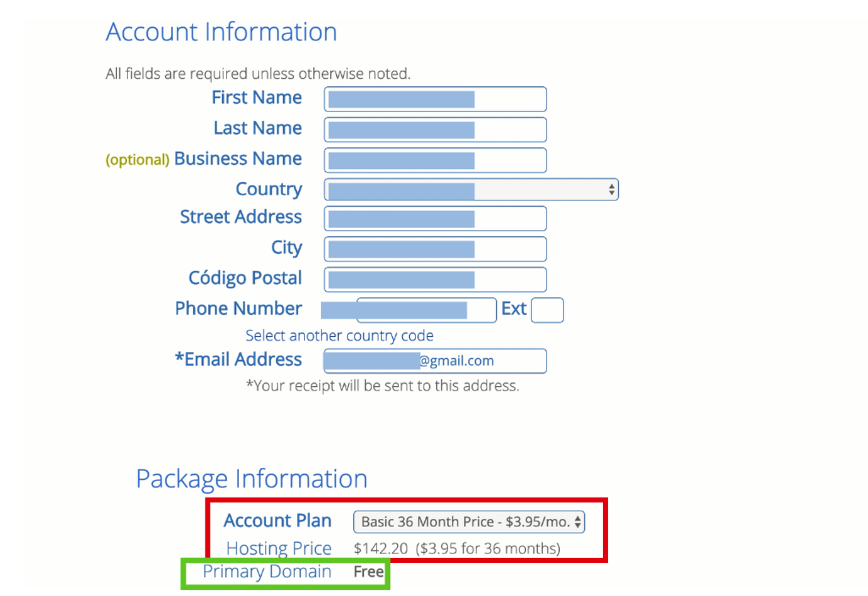Expand the Account Plan dropdown
The width and height of the screenshot is (868, 596).
[468, 521]
